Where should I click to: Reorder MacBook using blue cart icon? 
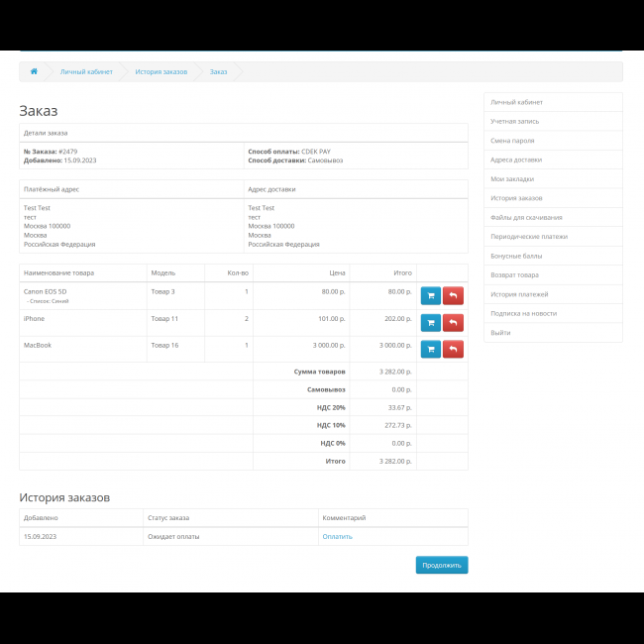[x=431, y=349]
